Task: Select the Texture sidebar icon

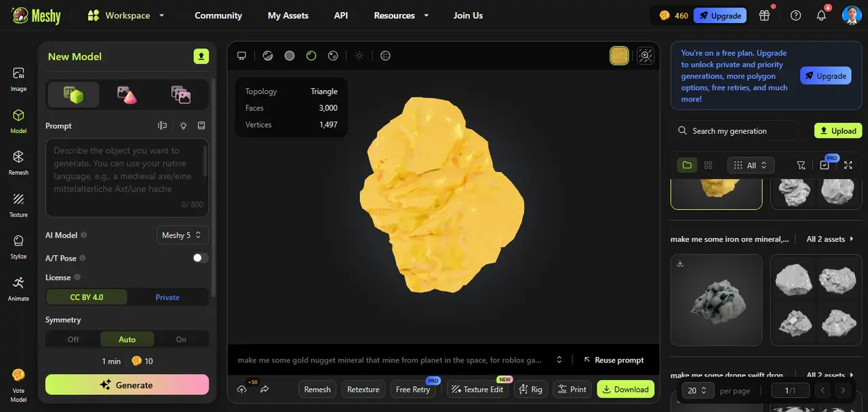Action: pyautogui.click(x=18, y=204)
